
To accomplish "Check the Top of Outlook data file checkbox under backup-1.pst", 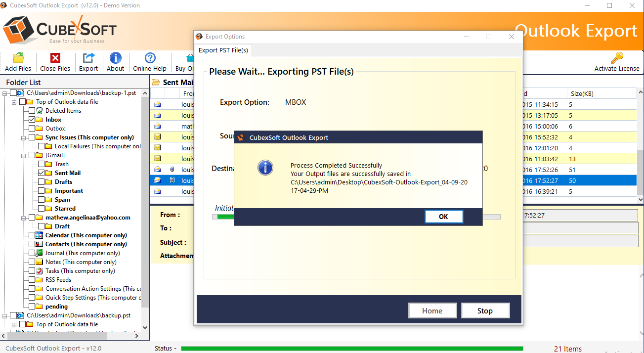I will point(23,102).
